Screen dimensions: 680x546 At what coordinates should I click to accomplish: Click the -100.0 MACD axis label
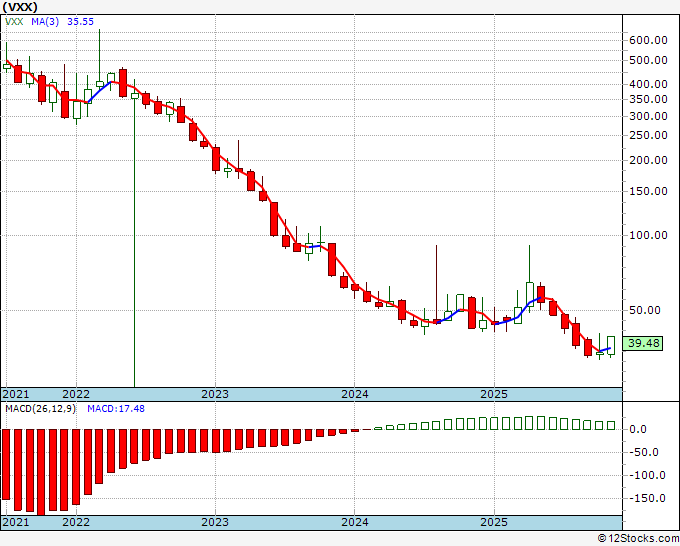[x=647, y=475]
